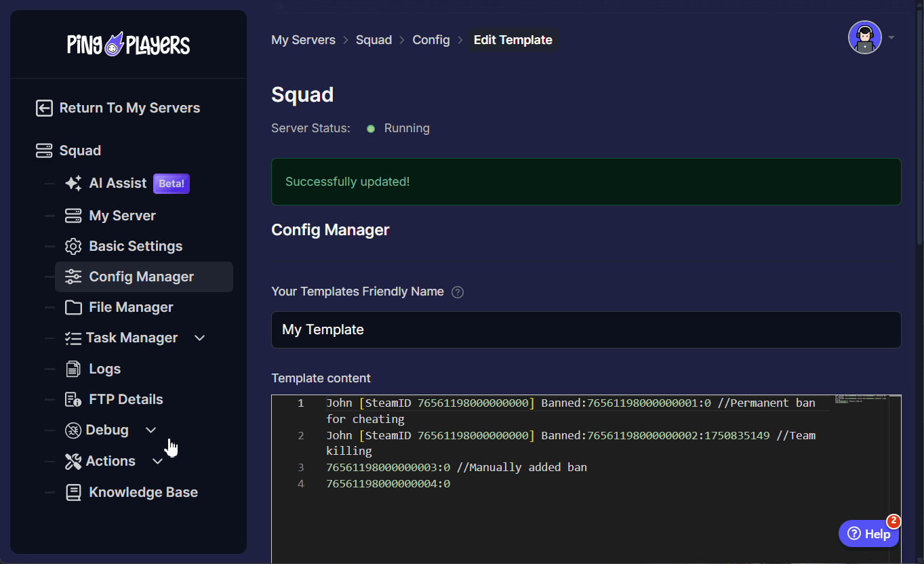Click the Squad page title heading
The width and height of the screenshot is (924, 564).
point(302,94)
